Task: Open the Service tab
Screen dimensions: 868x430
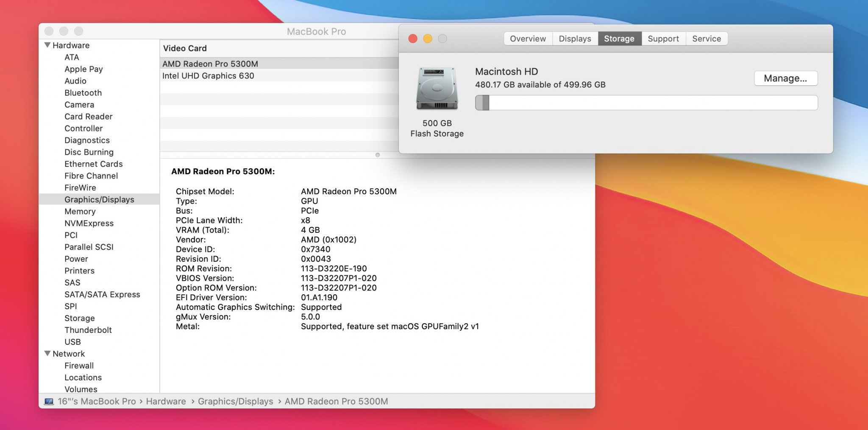Action: (x=707, y=39)
